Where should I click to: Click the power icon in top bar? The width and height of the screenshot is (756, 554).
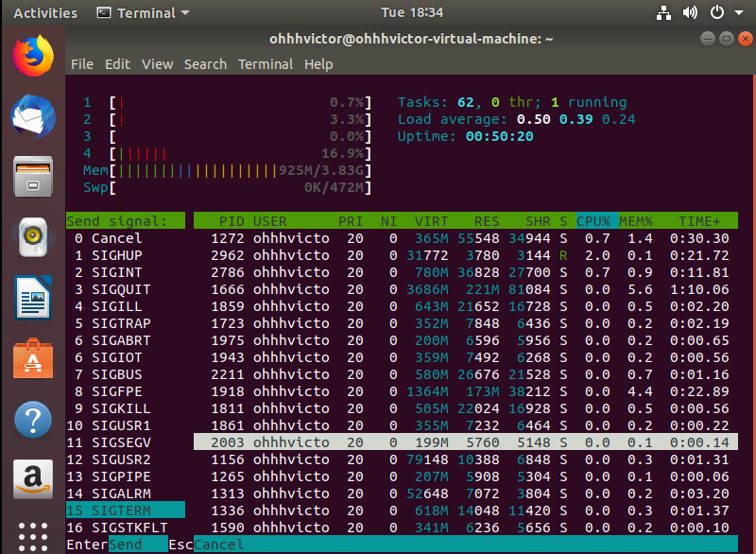[717, 12]
